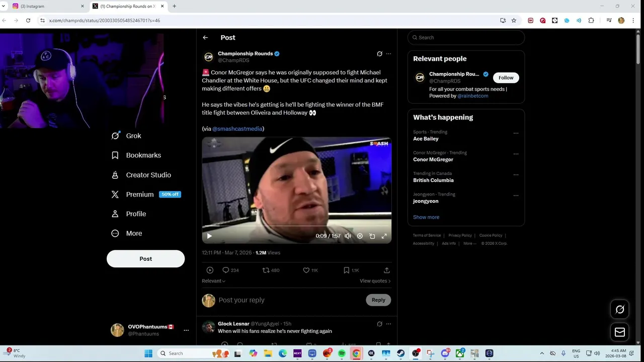The height and width of the screenshot is (362, 644).
Task: Open Chrome media controls icon
Action: (x=609, y=21)
